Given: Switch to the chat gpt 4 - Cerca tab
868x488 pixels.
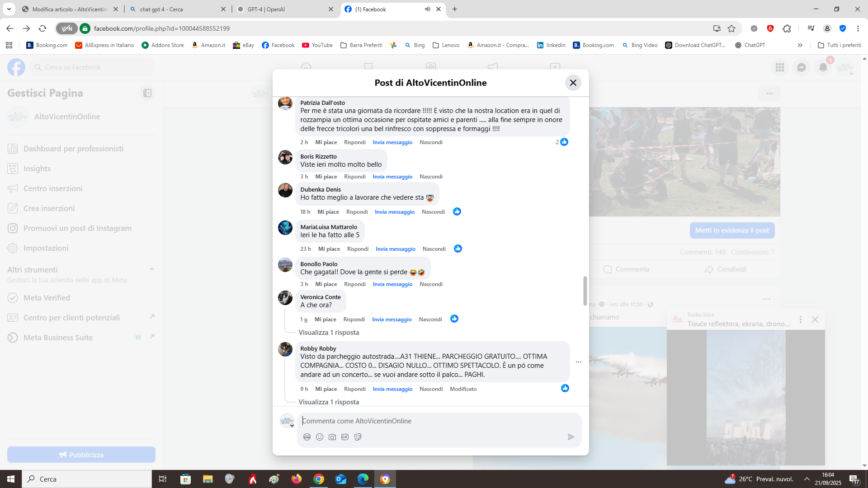Looking at the screenshot, I should coord(178,9).
